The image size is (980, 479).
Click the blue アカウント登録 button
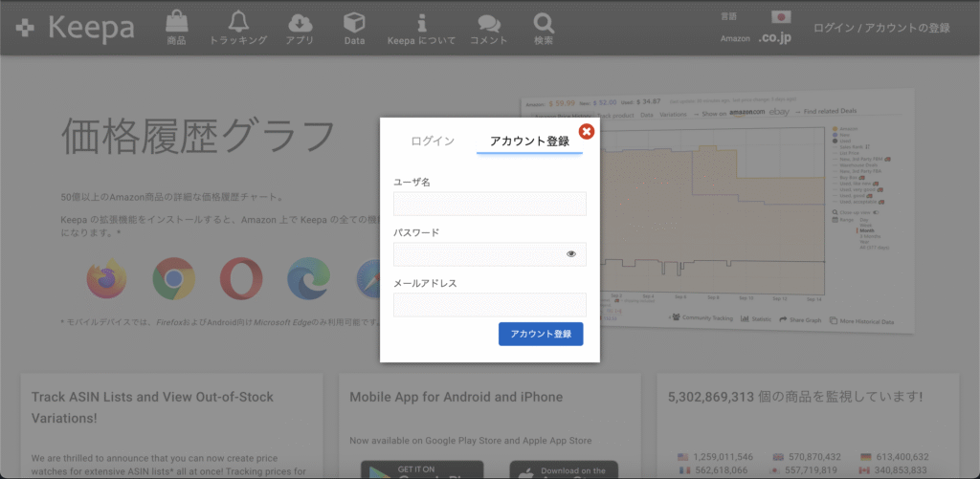[541, 334]
